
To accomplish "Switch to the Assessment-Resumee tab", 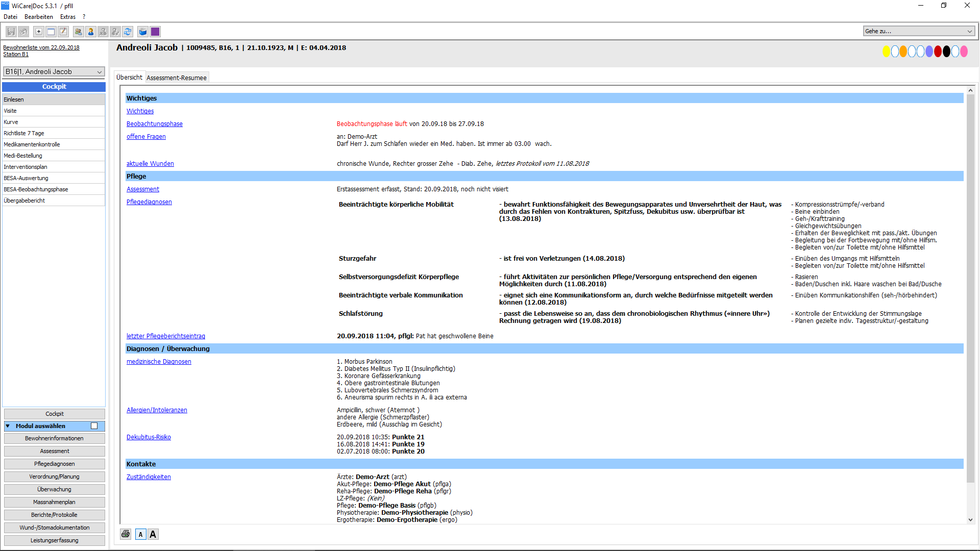I will (177, 78).
